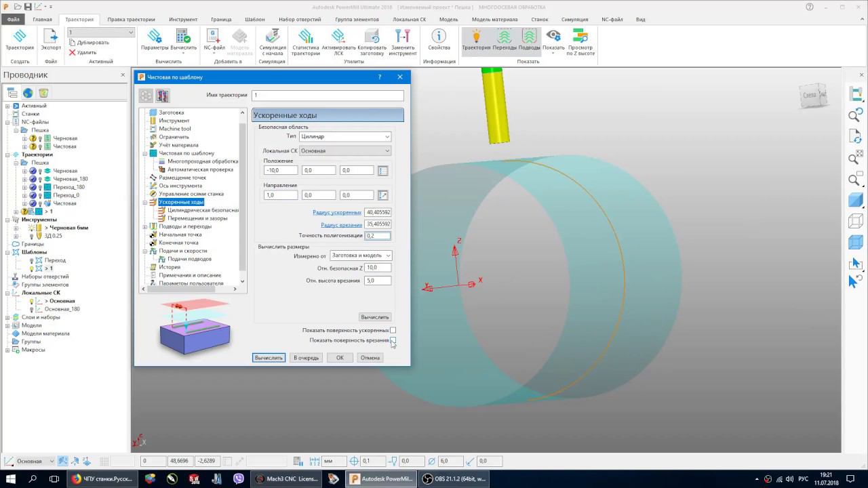Expand the Модели tree node
The height and width of the screenshot is (488, 868).
point(7,325)
